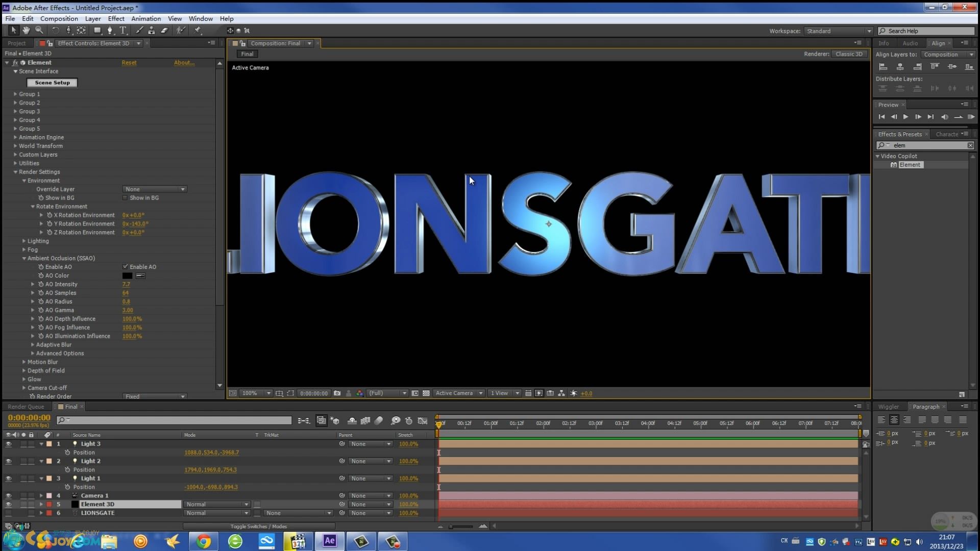Viewport: 980px width, 551px height.
Task: Select the Clone Stamp tool
Action: (x=152, y=31)
